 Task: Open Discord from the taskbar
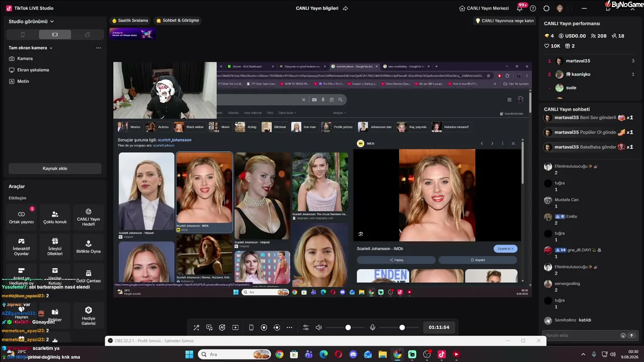click(x=353, y=354)
